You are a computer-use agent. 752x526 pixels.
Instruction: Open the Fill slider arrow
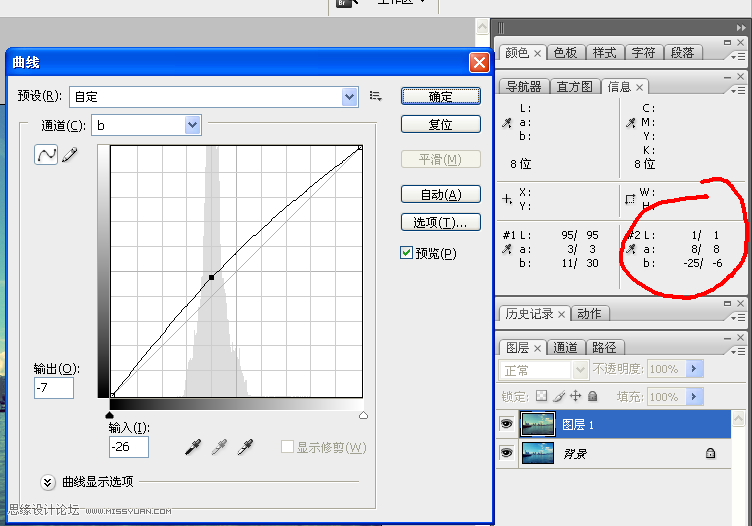click(x=694, y=397)
